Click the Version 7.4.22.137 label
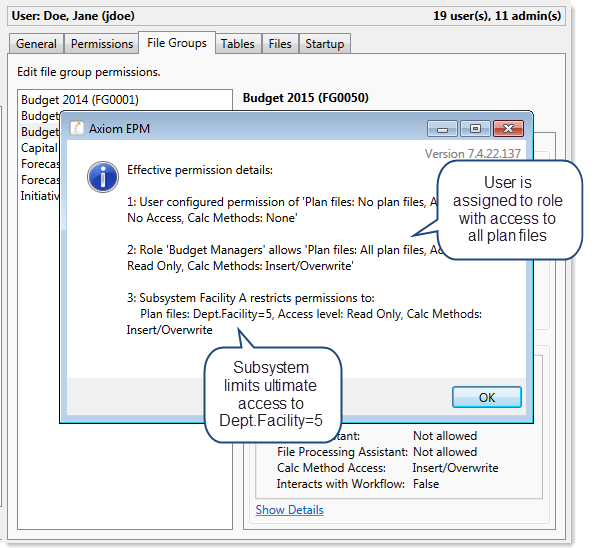Viewport: 599px width, 548px height. click(473, 154)
